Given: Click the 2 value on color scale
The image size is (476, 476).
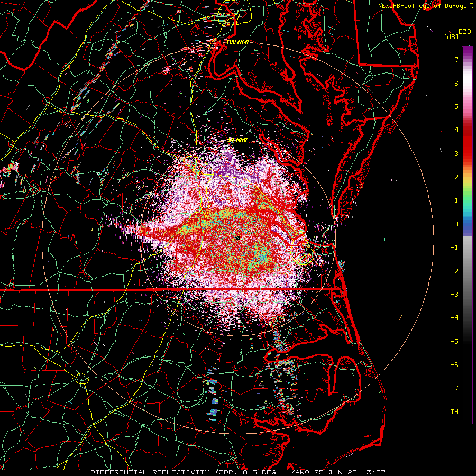Looking at the screenshot, I should pos(456,177).
